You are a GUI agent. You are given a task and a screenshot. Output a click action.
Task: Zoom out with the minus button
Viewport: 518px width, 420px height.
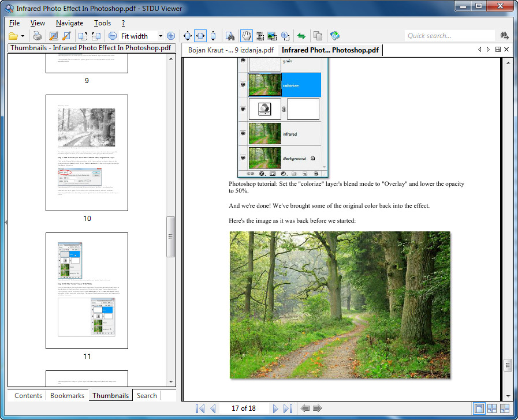pyautogui.click(x=113, y=36)
